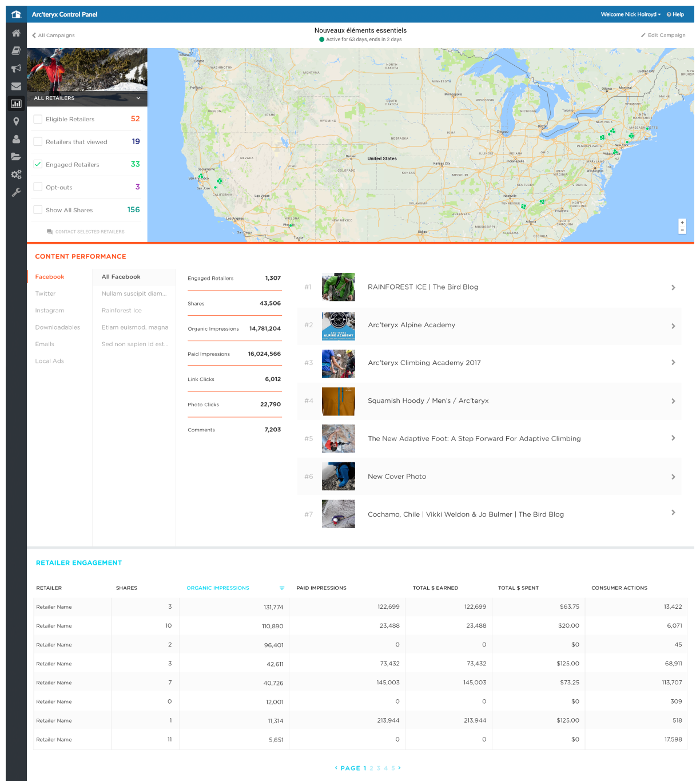Click the Help question mark icon
The width and height of the screenshot is (700, 781).
669,14
